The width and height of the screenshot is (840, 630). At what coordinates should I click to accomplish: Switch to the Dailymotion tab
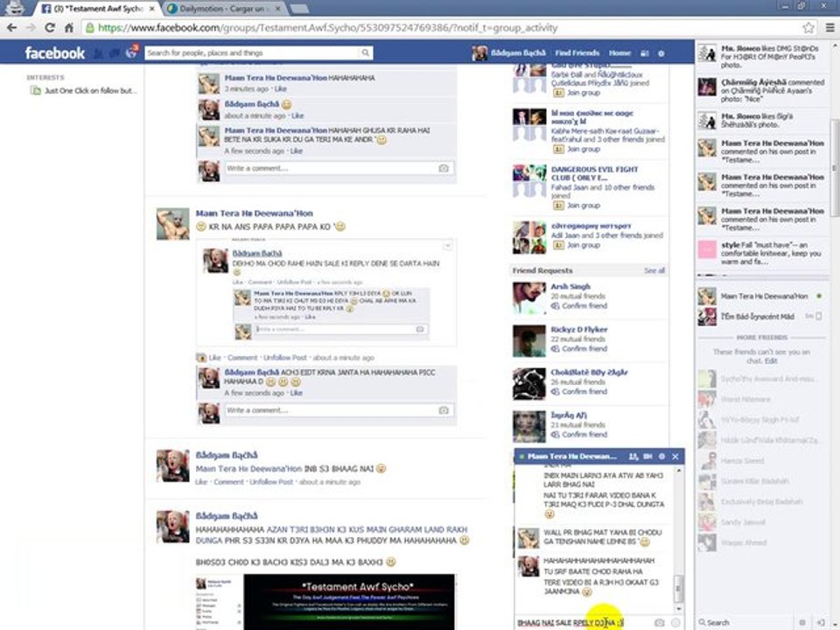coord(223,9)
